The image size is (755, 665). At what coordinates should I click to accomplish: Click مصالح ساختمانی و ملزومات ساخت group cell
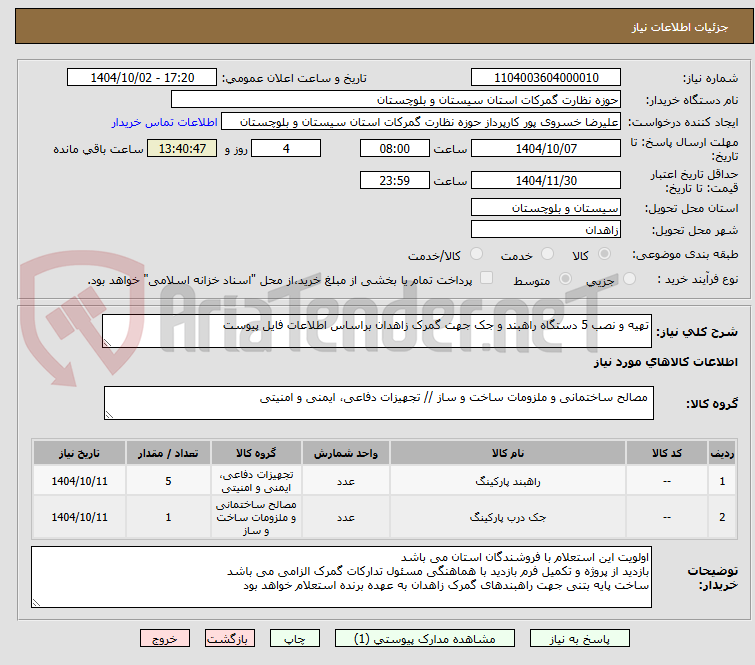256,517
